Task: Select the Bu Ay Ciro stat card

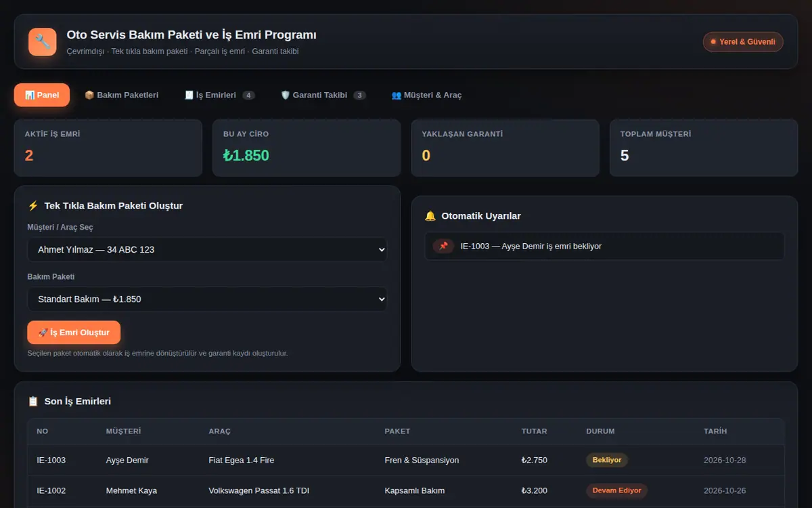Action: 307,148
